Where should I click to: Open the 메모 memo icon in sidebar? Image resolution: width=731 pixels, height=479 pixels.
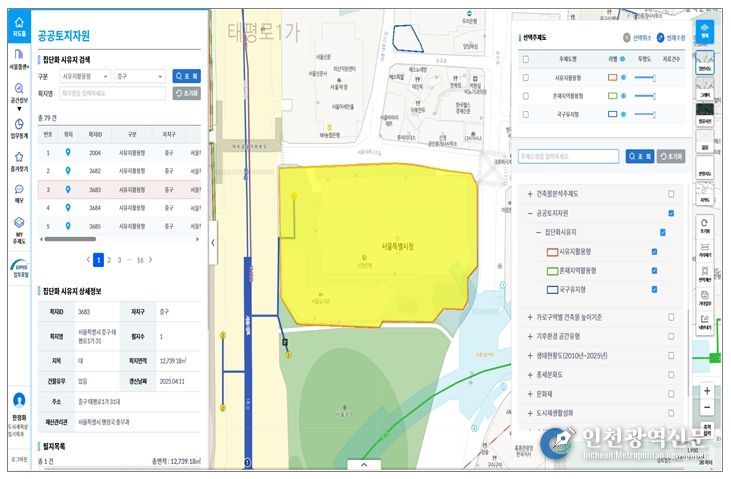tap(18, 193)
